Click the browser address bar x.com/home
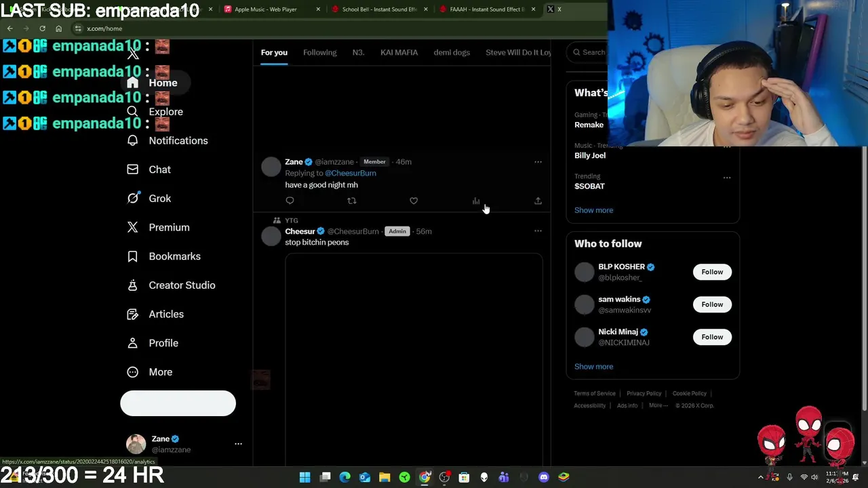 point(104,28)
